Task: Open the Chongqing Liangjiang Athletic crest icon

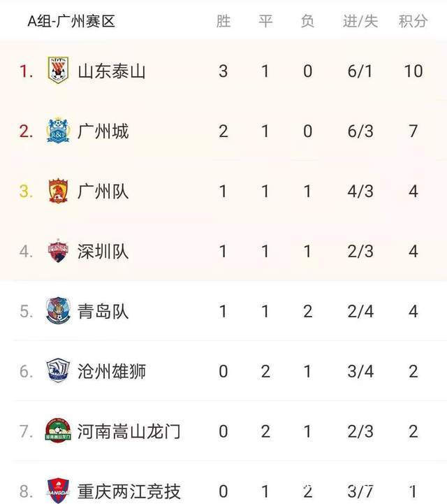Action: coord(58,491)
